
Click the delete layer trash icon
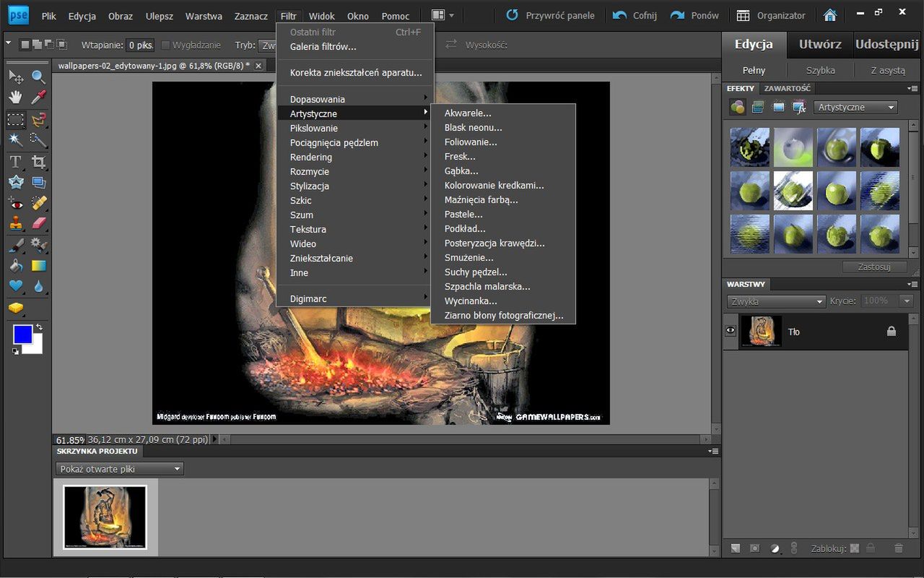(899, 548)
